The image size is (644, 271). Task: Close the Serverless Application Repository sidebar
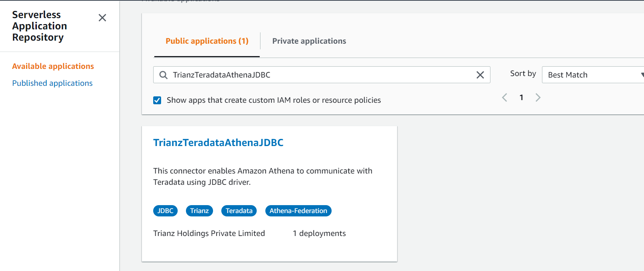tap(102, 18)
